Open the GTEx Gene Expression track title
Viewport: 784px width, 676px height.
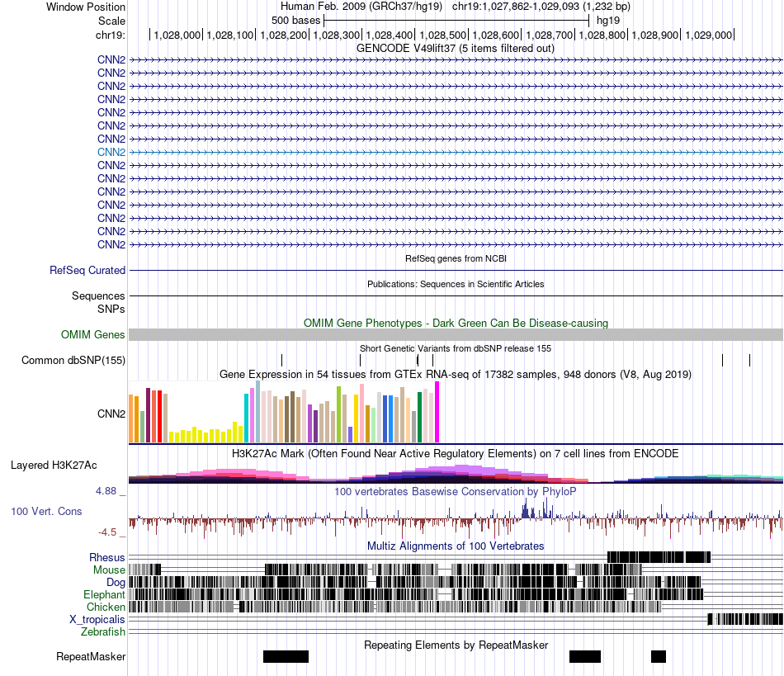[456, 374]
